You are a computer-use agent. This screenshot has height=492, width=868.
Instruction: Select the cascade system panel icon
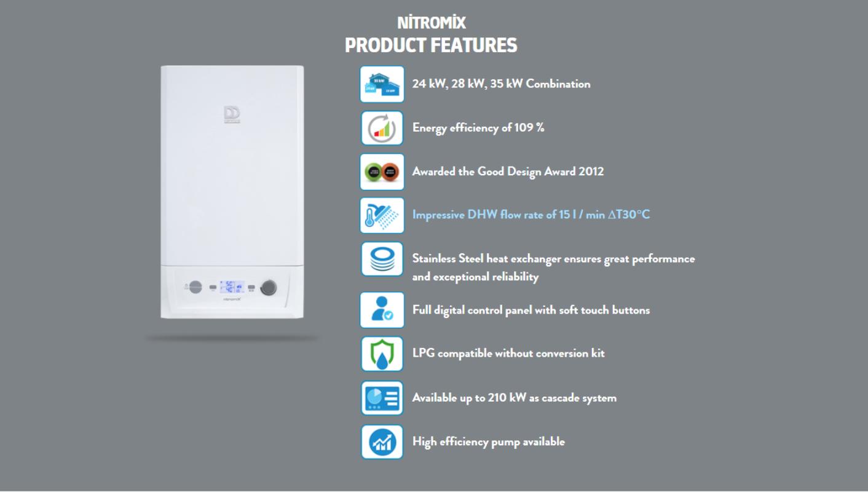(382, 398)
